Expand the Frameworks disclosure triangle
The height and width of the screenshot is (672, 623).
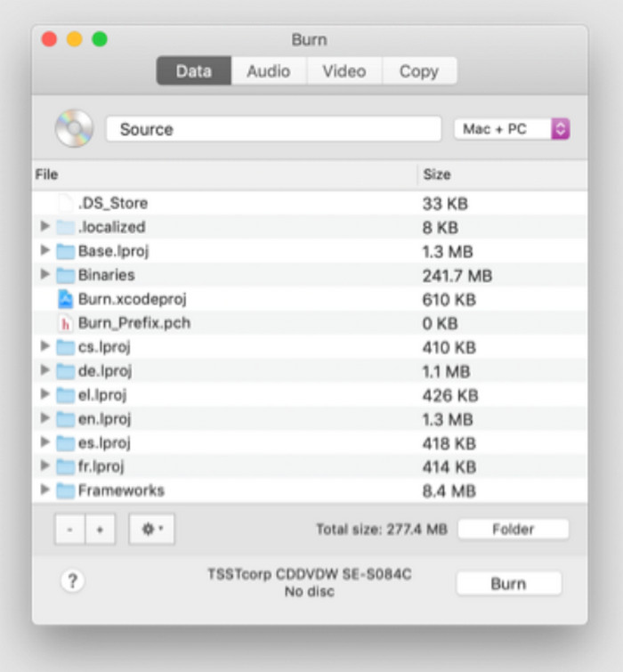(45, 490)
